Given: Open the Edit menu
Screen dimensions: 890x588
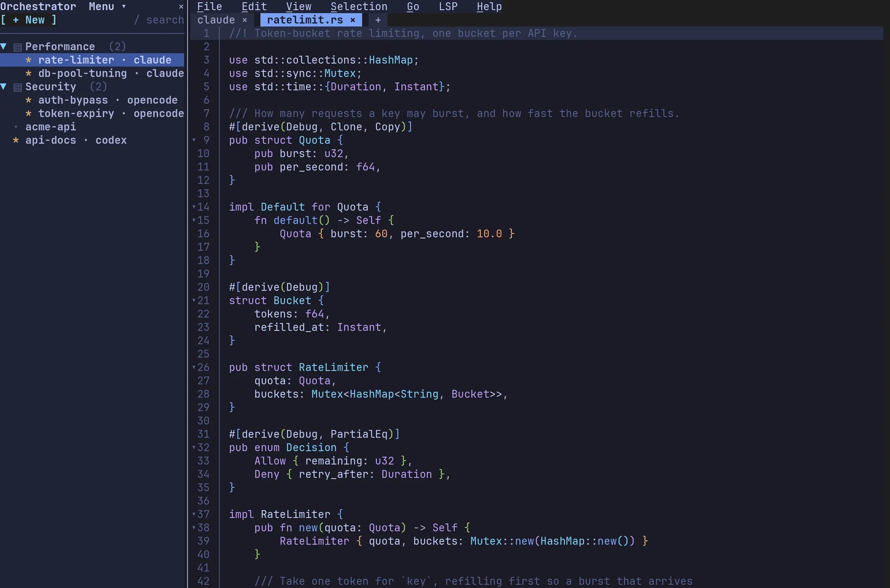Looking at the screenshot, I should pyautogui.click(x=254, y=7).
